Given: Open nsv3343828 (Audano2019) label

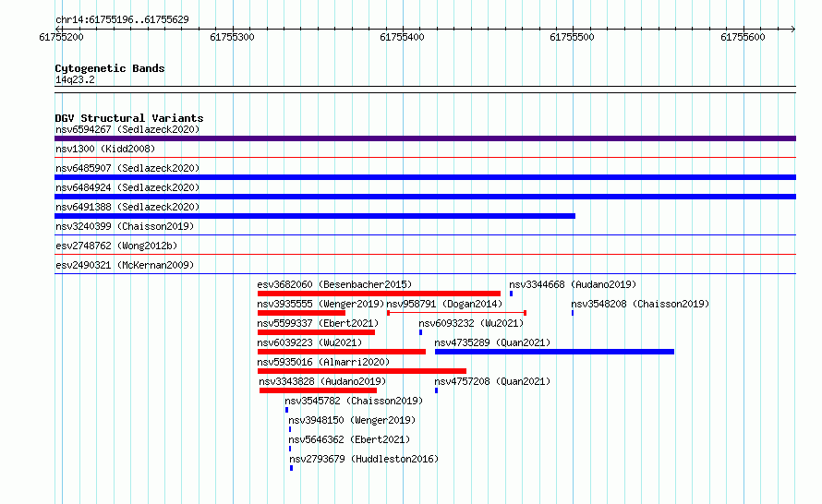Looking at the screenshot, I should tap(322, 381).
